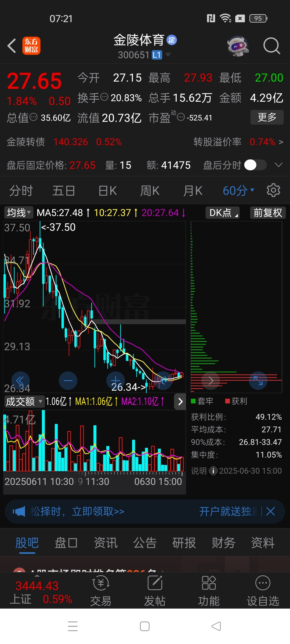Image resolution: width=290 pixels, height=644 pixels.
Task: Open the 东方财富 logo icon
Action: 31,46
